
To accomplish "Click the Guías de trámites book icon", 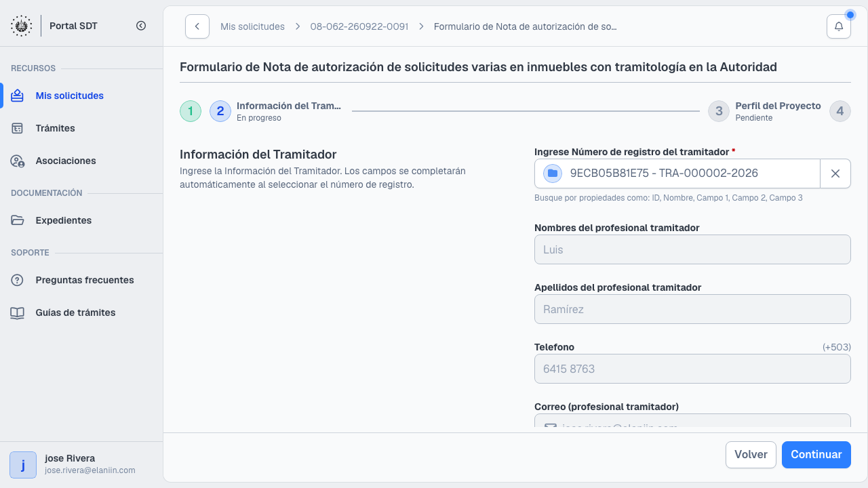I will [x=18, y=312].
